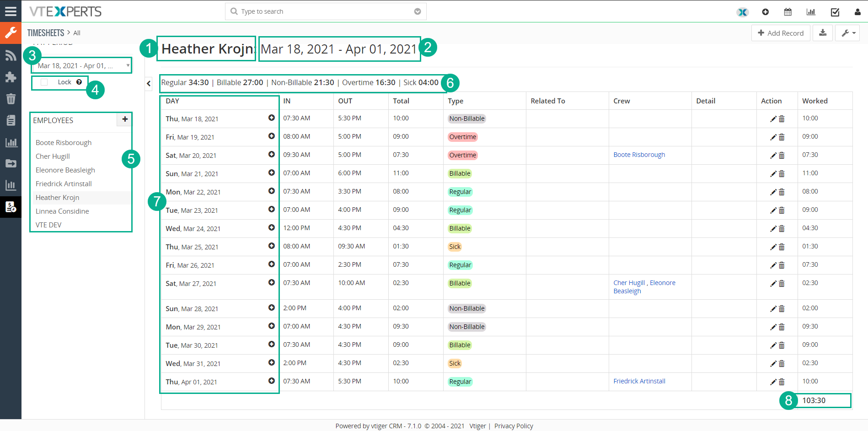Edit the Wed, Mar 24 timesheet row
868x431 pixels.
point(773,229)
